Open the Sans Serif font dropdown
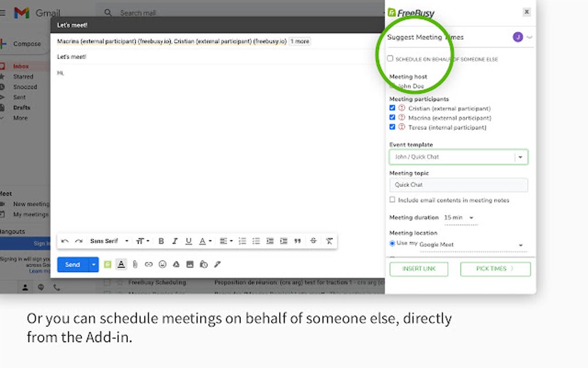 (x=109, y=241)
